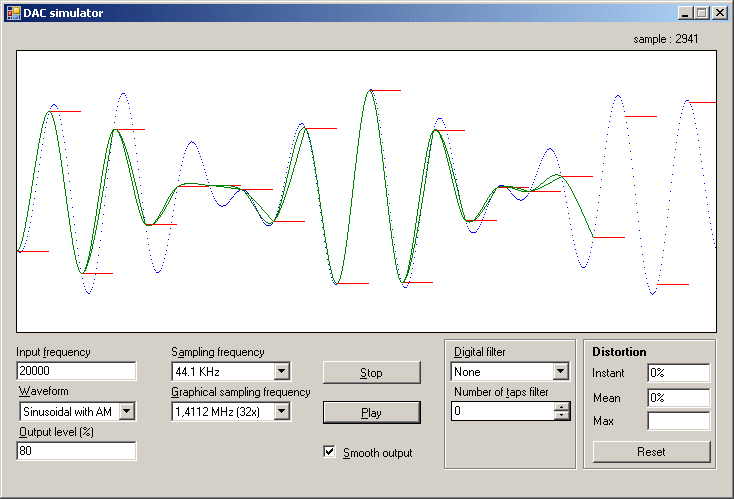Increase number of taps with up arrow
Viewport: 734px width, 499px height.
pyautogui.click(x=561, y=406)
